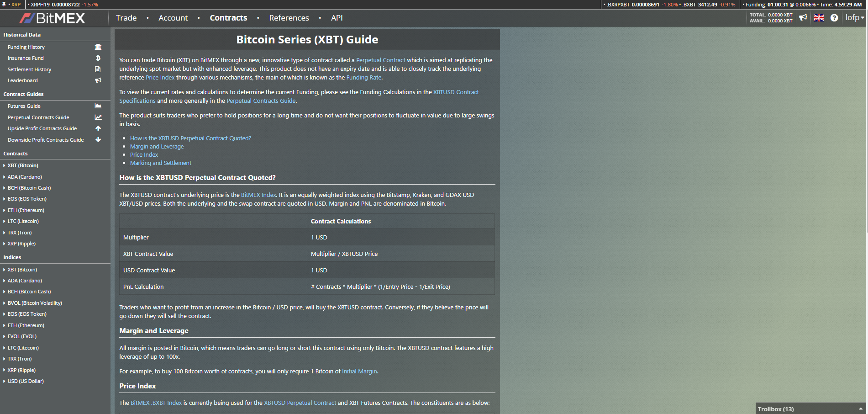Screen dimensions: 868x414
Task: Follow the Perpetual Contract link in intro
Action: [380, 60]
